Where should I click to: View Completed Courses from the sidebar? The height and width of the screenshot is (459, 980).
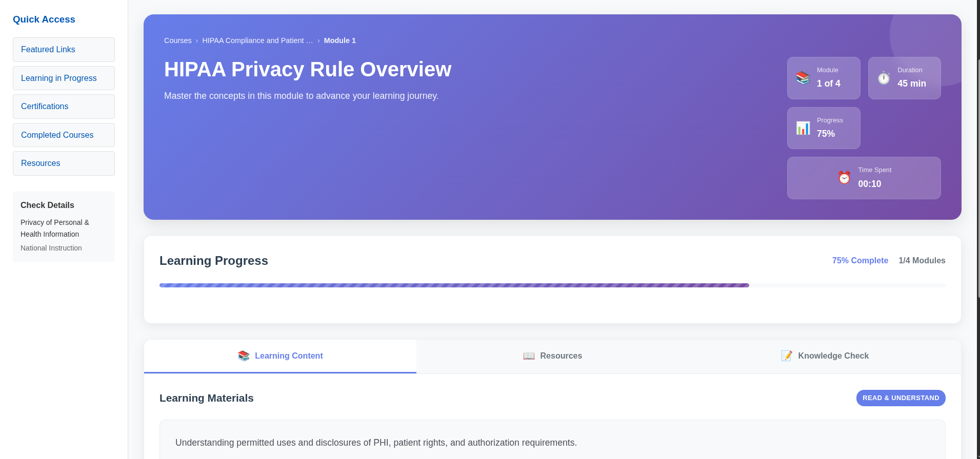[64, 135]
